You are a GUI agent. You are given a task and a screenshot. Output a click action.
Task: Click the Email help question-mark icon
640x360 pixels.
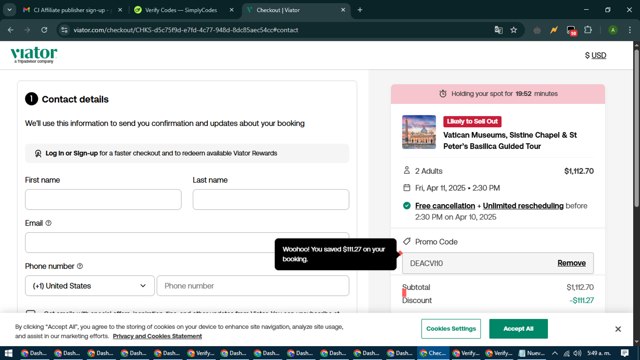(48, 223)
